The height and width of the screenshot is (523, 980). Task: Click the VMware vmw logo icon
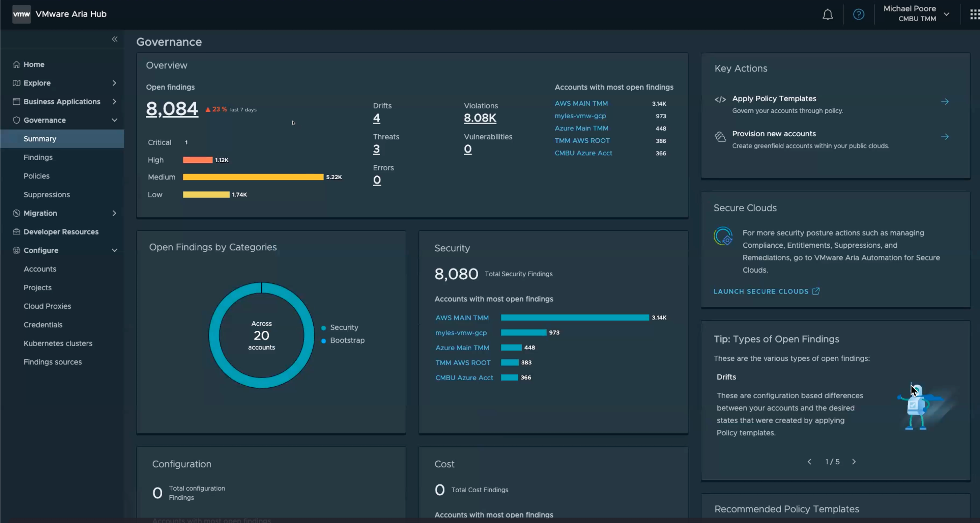(x=21, y=14)
